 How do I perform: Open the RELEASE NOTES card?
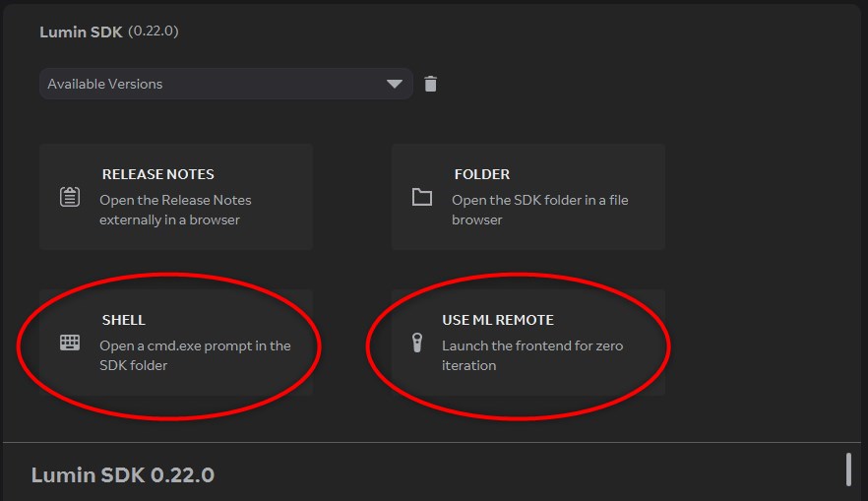tap(176, 197)
